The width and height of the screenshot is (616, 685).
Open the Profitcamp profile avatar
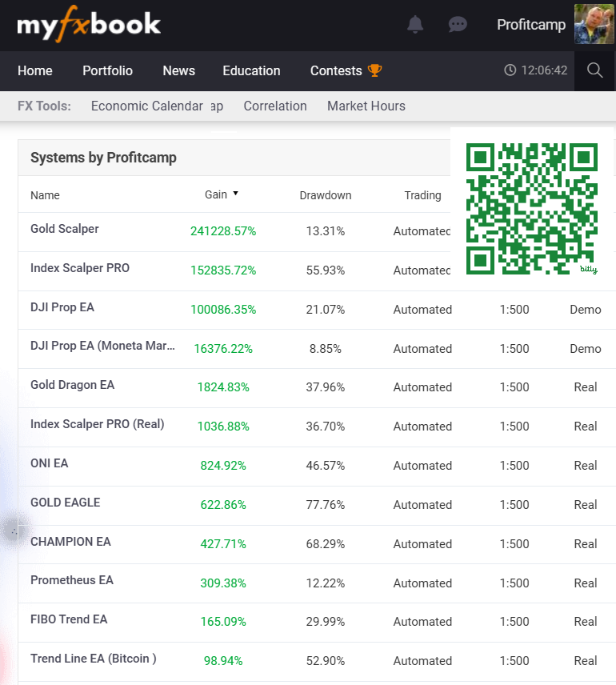[594, 24]
